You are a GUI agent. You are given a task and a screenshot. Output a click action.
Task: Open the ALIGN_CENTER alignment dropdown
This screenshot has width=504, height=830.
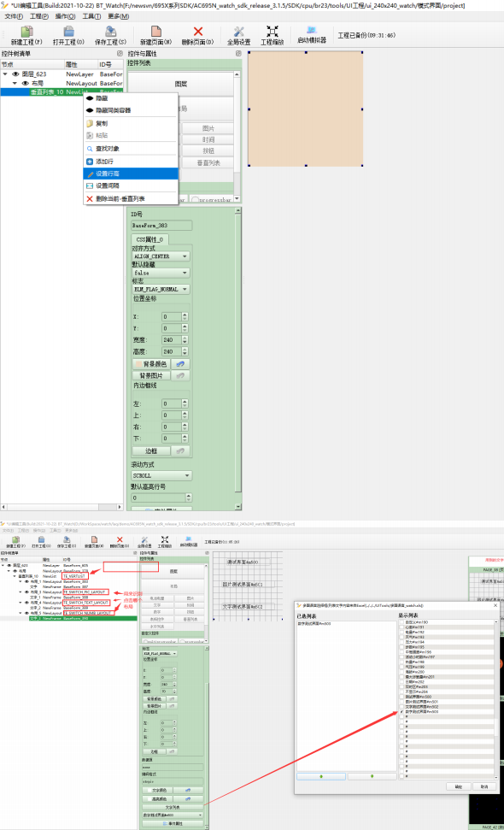click(x=161, y=256)
